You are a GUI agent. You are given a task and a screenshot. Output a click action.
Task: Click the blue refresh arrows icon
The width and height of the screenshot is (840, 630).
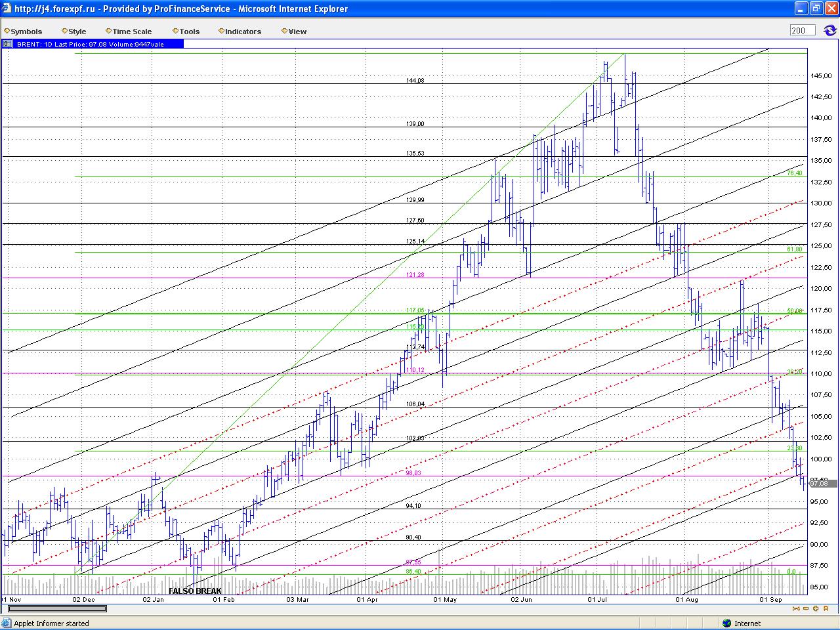point(829,30)
